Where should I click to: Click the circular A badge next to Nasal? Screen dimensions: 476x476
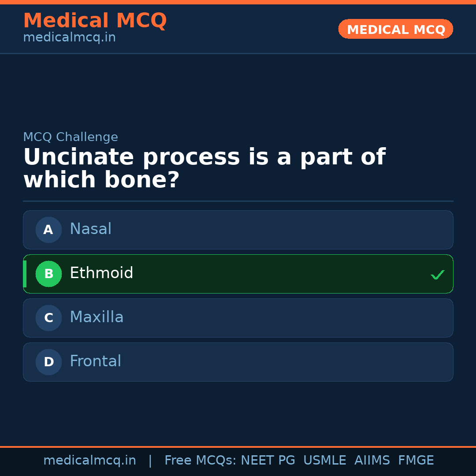[48, 230]
